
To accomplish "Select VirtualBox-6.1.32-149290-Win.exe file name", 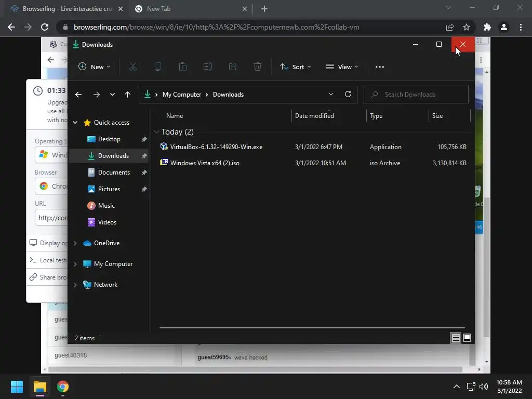I will pyautogui.click(x=217, y=147).
